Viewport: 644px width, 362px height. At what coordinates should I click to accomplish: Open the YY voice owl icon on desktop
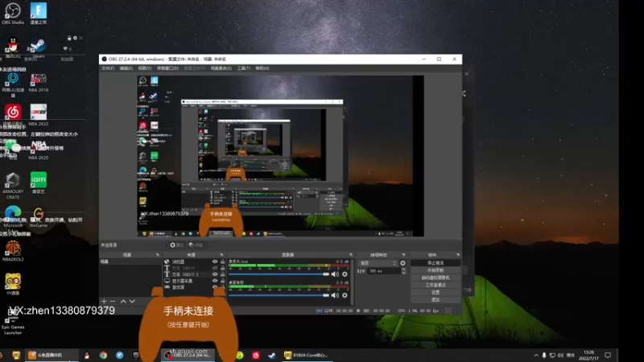pyautogui.click(x=13, y=284)
